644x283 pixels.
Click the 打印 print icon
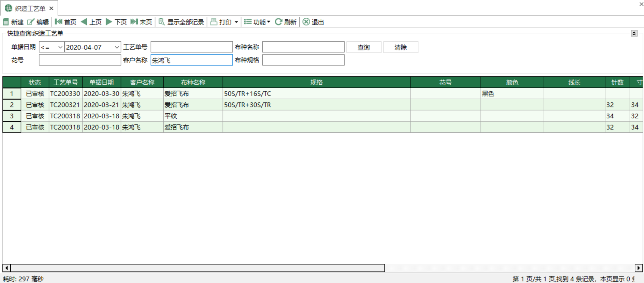click(214, 22)
